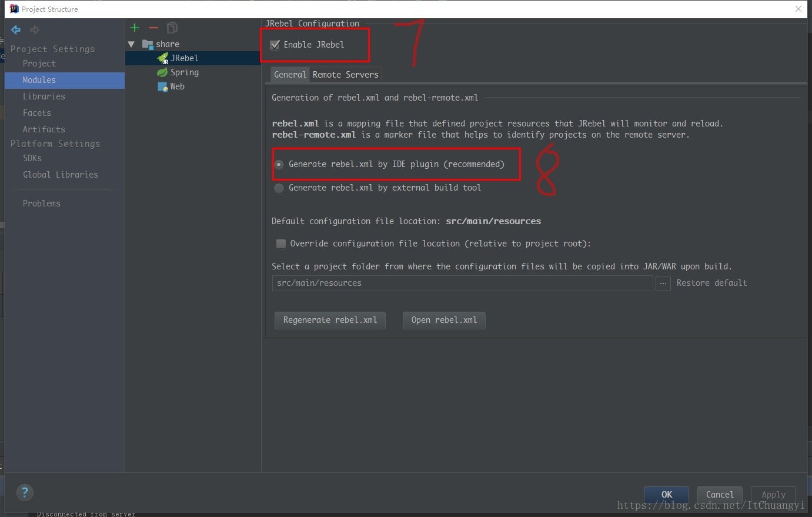This screenshot has height=517, width=812.
Task: Click the Open rebel.xml button
Action: coord(444,320)
